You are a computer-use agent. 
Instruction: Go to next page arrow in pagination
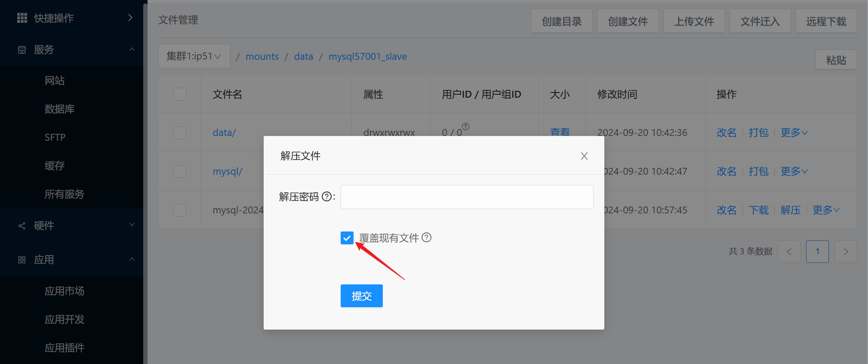(845, 252)
